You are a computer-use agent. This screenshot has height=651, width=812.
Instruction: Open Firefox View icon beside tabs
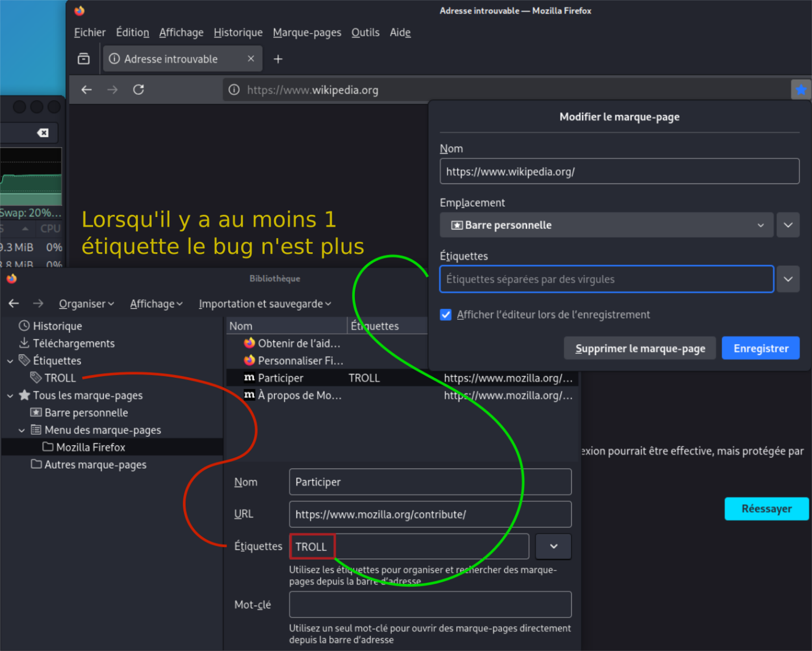[x=83, y=59]
